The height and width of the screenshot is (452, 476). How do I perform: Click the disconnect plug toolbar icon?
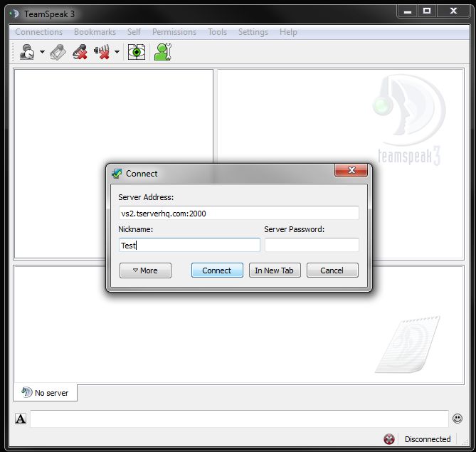tap(58, 52)
